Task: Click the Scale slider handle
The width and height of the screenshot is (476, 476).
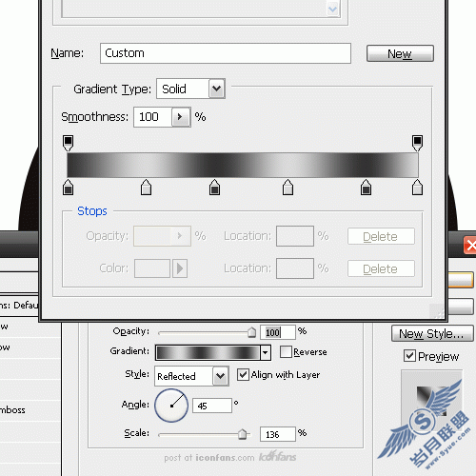Action: pyautogui.click(x=243, y=433)
